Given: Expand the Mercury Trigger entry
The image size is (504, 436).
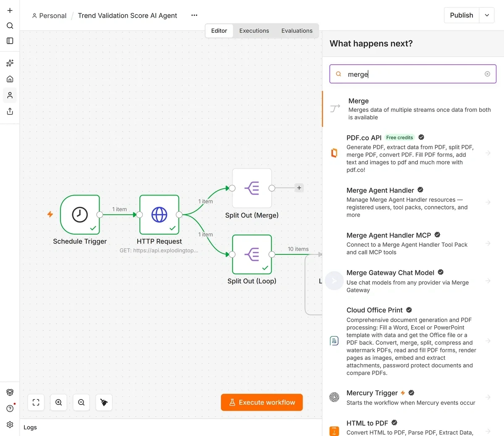Looking at the screenshot, I should click(488, 397).
